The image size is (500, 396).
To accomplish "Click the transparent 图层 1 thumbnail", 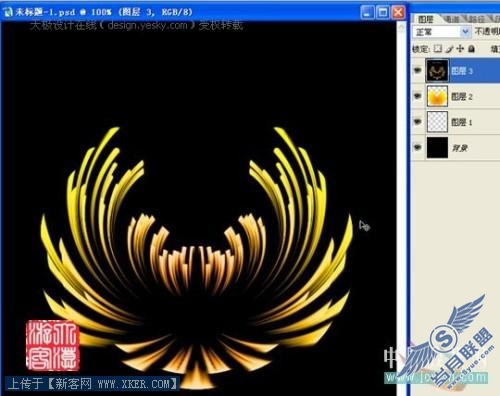I will pos(437,122).
